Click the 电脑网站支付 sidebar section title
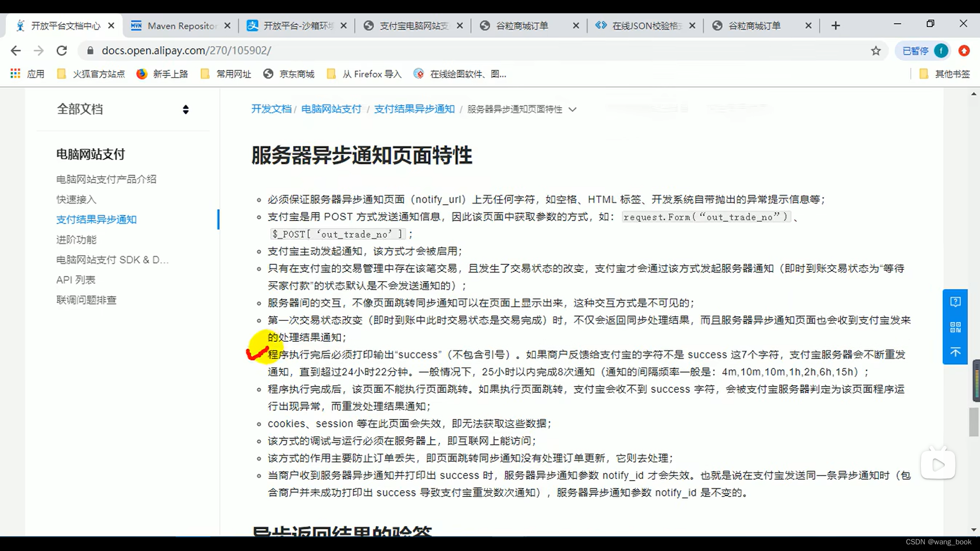Viewport: 980px width, 551px height. (90, 154)
